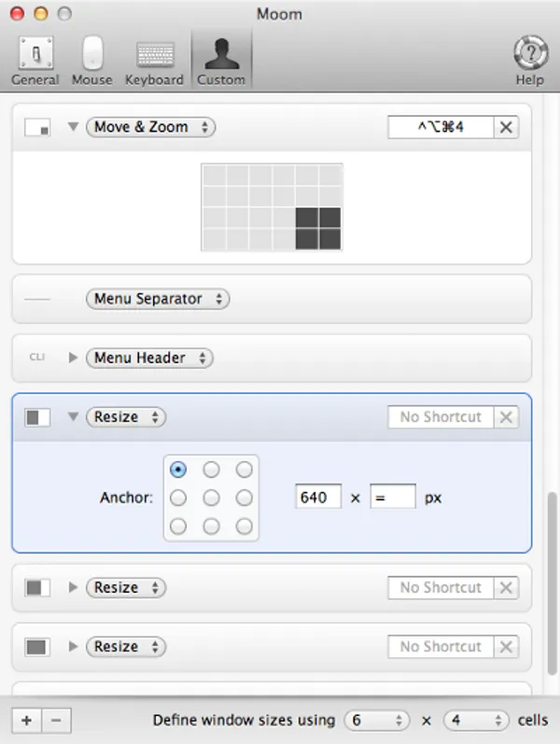Expand the second Resize row

(73, 587)
